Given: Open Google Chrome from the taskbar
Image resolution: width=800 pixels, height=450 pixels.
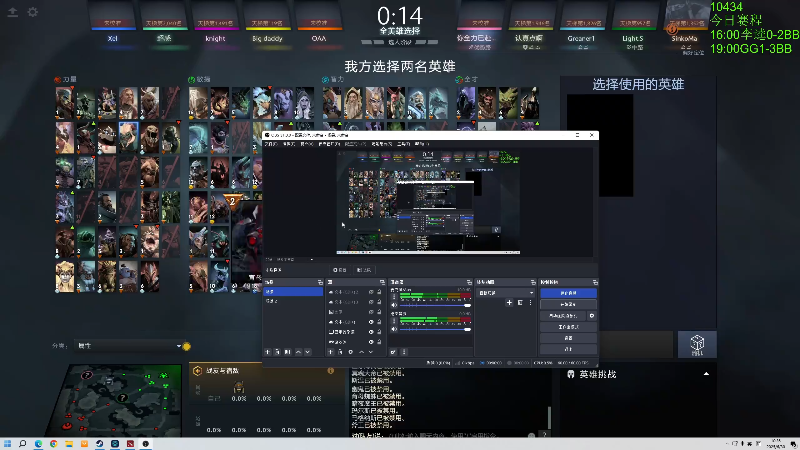Looking at the screenshot, I should point(54,444).
